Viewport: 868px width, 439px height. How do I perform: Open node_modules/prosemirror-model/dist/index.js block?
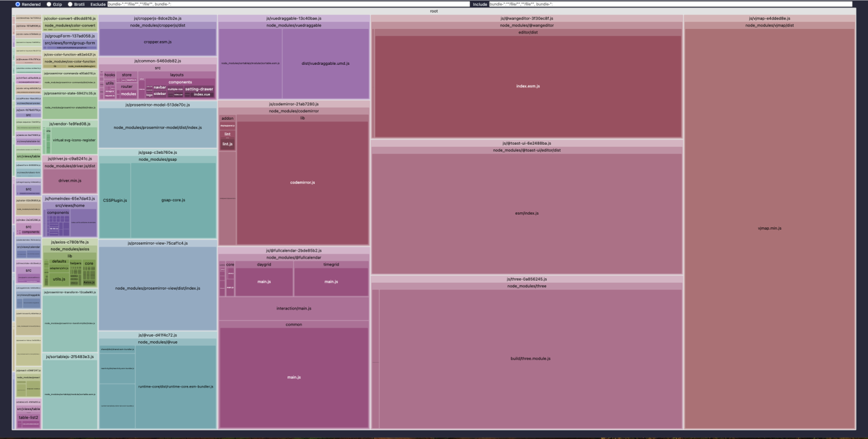click(158, 127)
